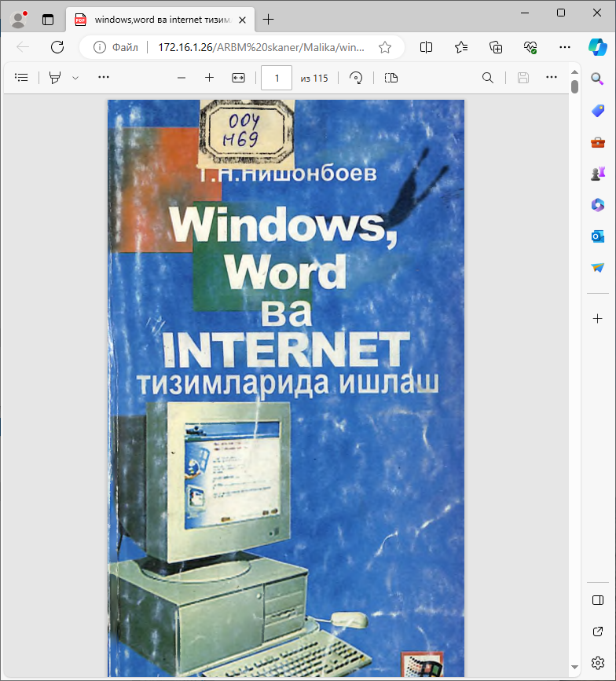Open sidebar settings gear
616x681 pixels.
click(x=598, y=663)
